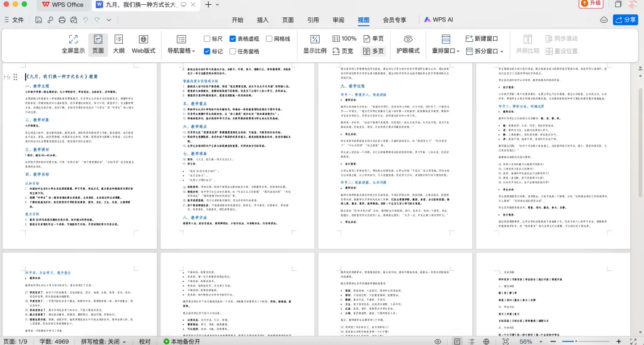Click the WPS Office home tab

pos(63,5)
